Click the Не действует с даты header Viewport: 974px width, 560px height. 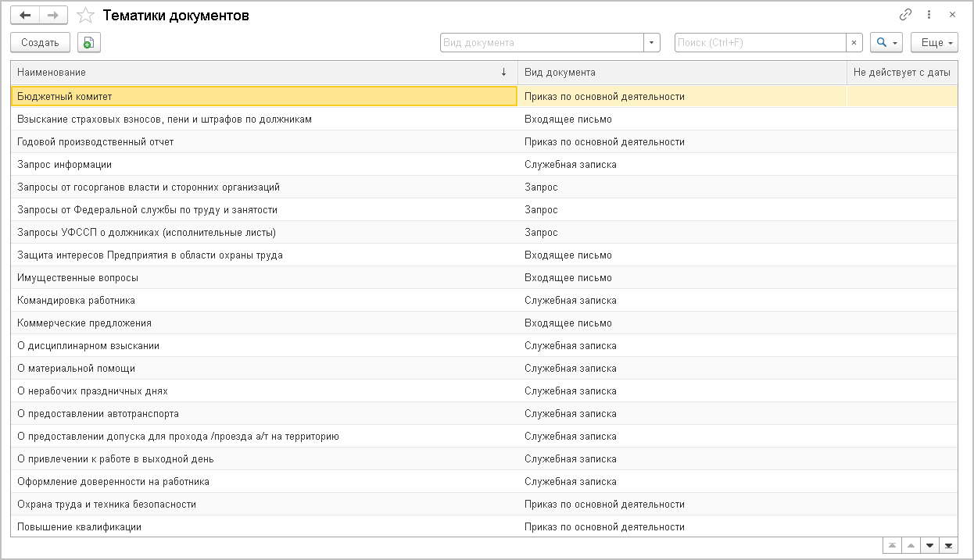902,73
